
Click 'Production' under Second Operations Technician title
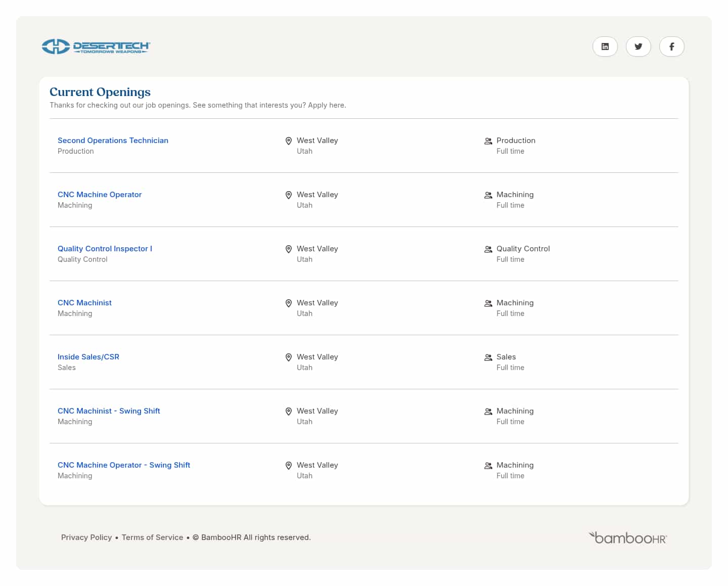[x=76, y=151]
